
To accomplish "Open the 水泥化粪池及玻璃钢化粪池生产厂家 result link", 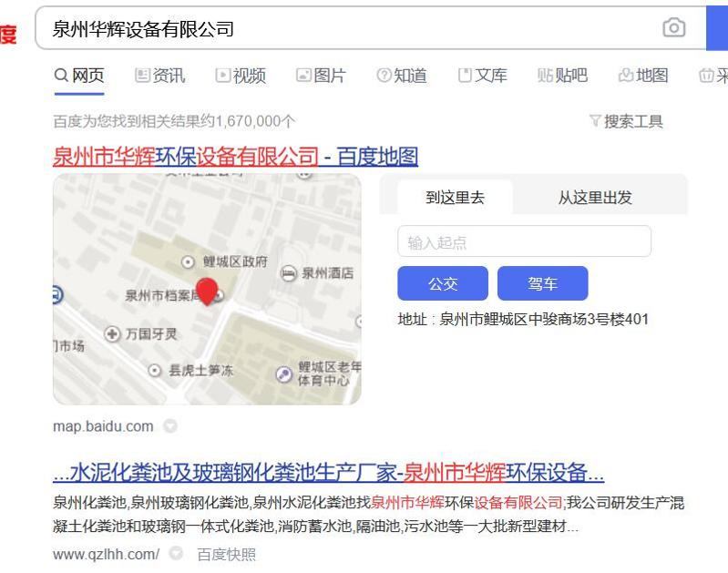I will coord(328,473).
